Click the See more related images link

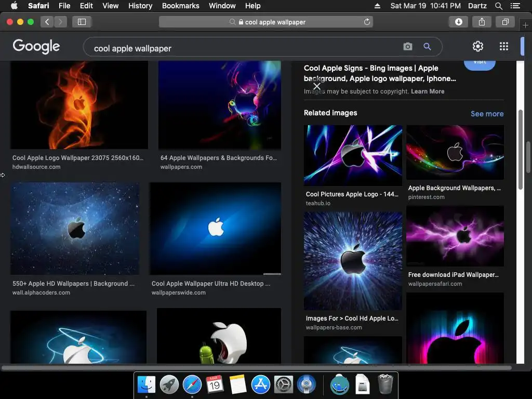487,114
